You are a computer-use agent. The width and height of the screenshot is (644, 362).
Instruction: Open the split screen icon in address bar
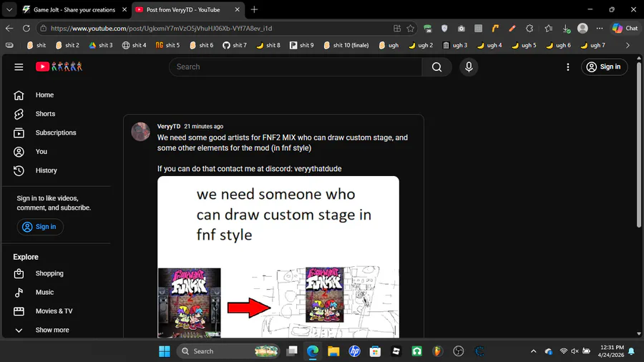pyautogui.click(x=397, y=29)
